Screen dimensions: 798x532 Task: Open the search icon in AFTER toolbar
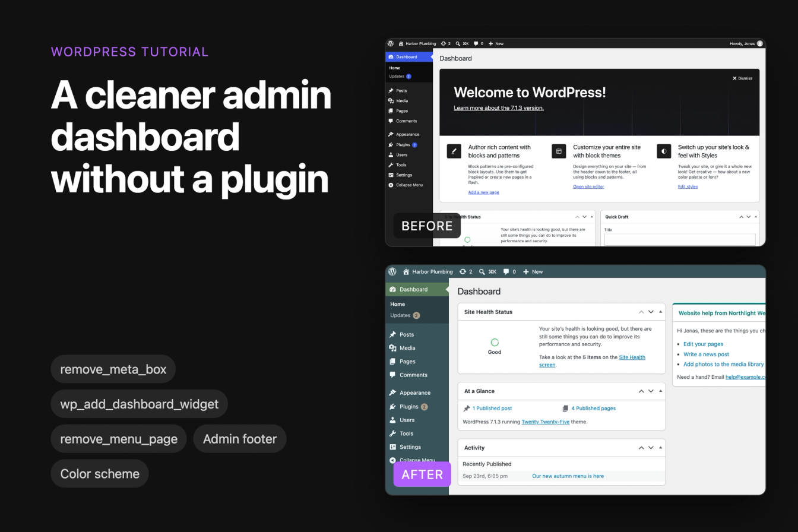482,272
